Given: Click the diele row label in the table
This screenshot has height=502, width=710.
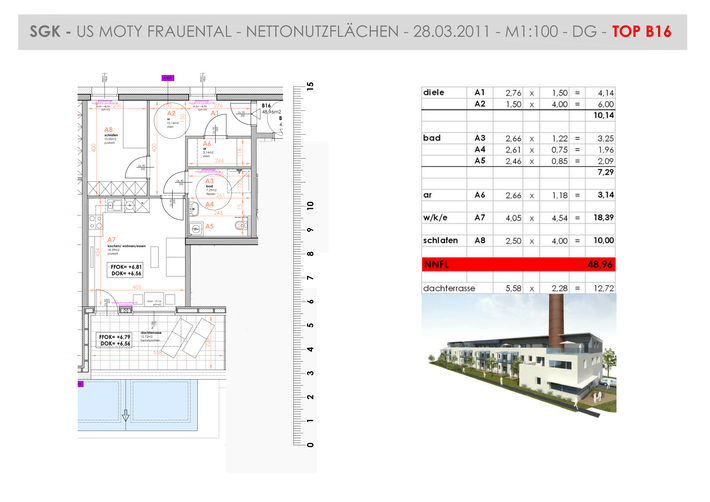Looking at the screenshot, I should [433, 92].
